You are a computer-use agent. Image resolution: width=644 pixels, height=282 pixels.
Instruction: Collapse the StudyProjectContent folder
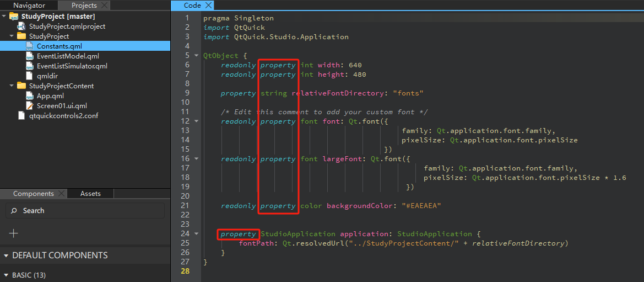coord(12,86)
